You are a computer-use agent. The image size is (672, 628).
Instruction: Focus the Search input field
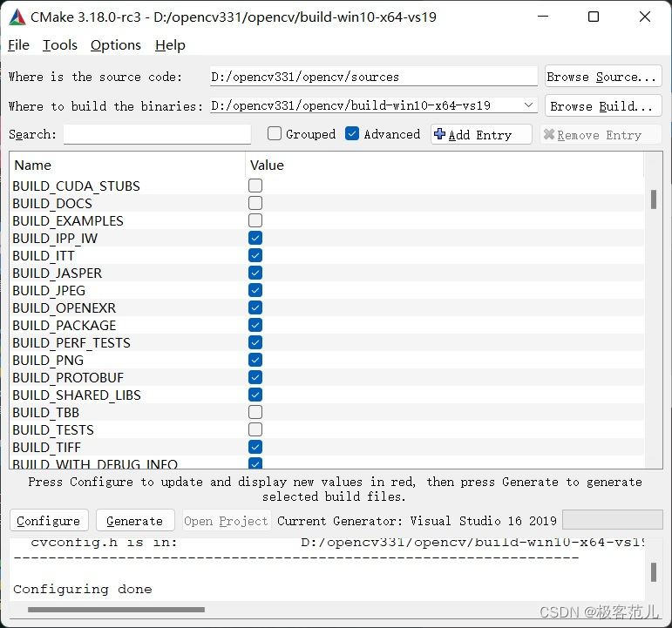click(x=157, y=134)
